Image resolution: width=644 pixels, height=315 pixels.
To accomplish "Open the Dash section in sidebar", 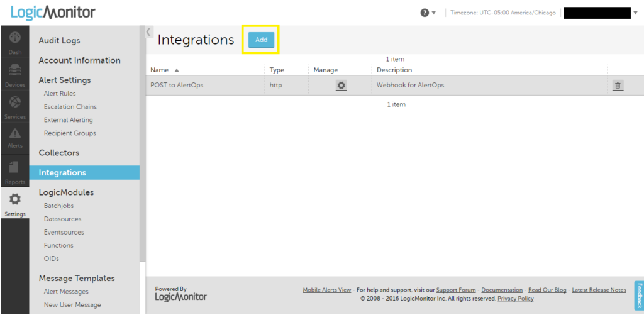I will [x=14, y=41].
